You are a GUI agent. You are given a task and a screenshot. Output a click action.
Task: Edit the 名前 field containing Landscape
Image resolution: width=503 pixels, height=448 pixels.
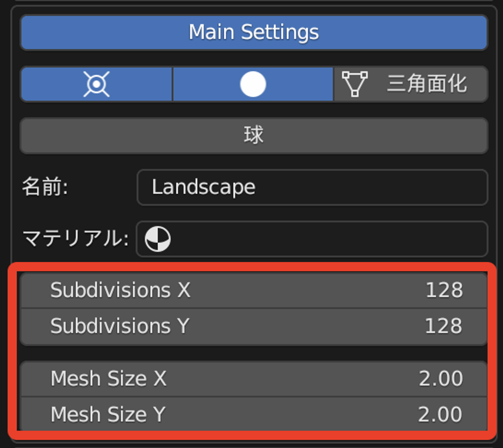pyautogui.click(x=312, y=187)
